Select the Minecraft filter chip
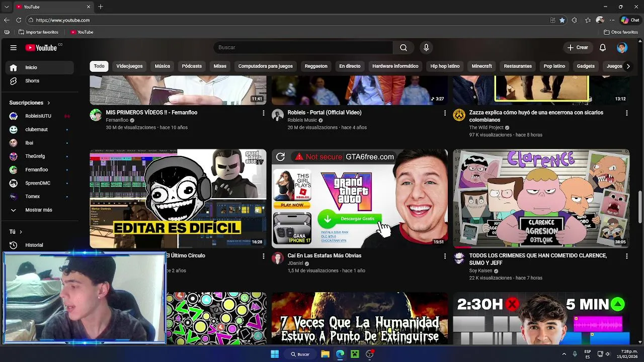Screen dimensions: 644x362 pyautogui.click(x=481, y=66)
